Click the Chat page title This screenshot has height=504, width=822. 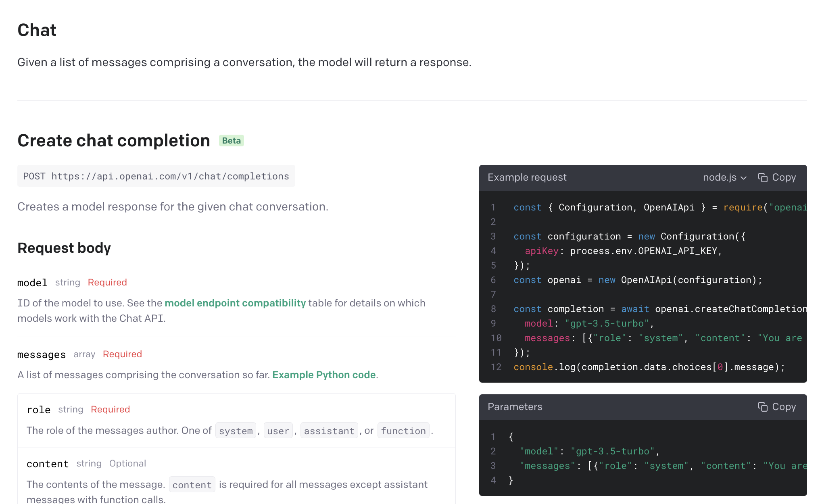click(x=37, y=30)
